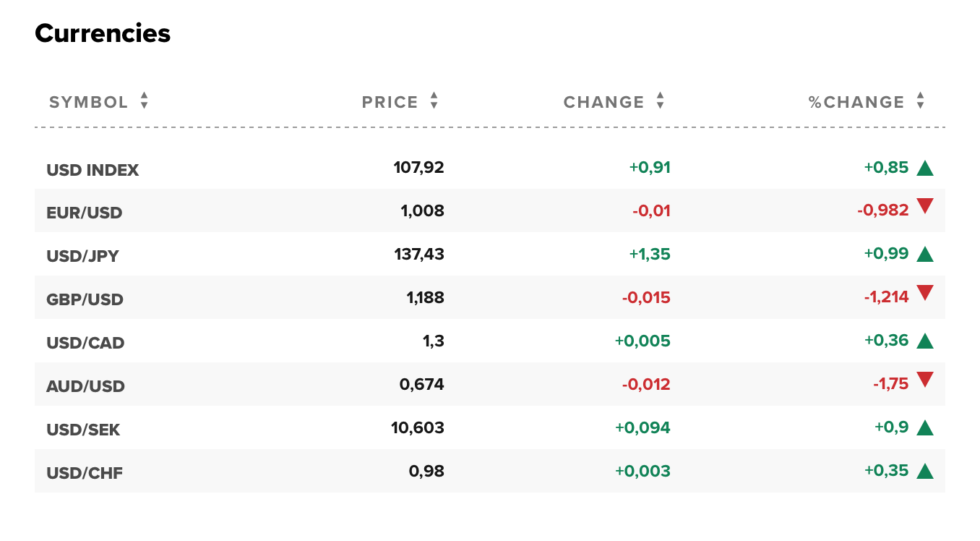Open the USD INDEX entry

(93, 169)
